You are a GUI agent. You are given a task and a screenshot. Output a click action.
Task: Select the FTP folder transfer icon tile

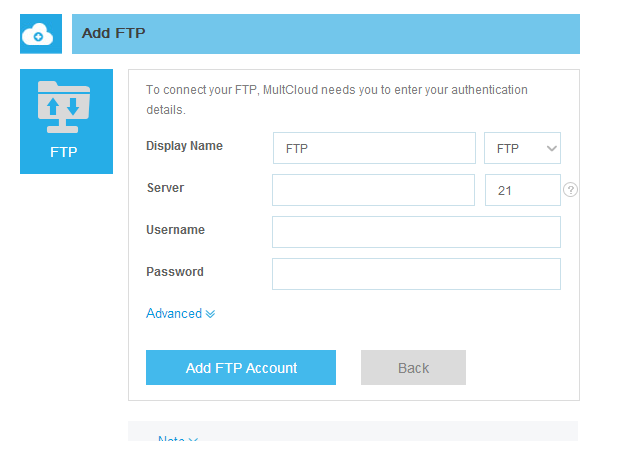tap(66, 108)
